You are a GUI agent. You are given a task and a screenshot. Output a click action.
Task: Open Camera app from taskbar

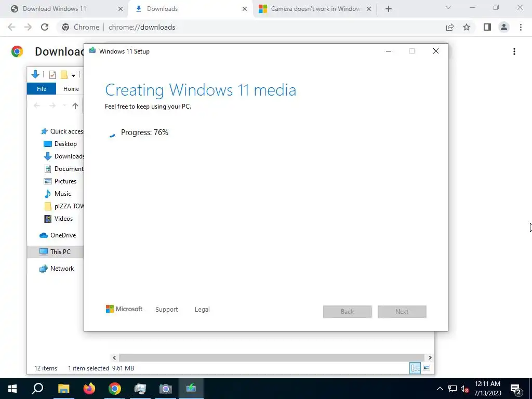[166, 389]
